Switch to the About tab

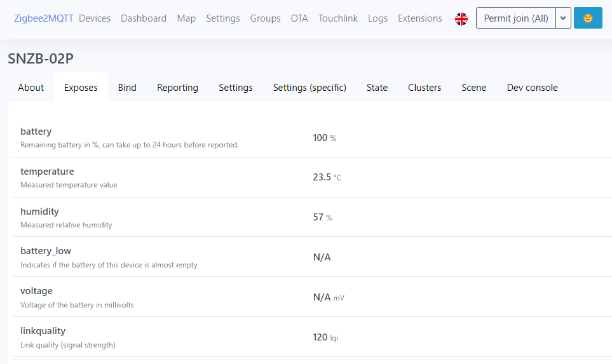(x=31, y=88)
